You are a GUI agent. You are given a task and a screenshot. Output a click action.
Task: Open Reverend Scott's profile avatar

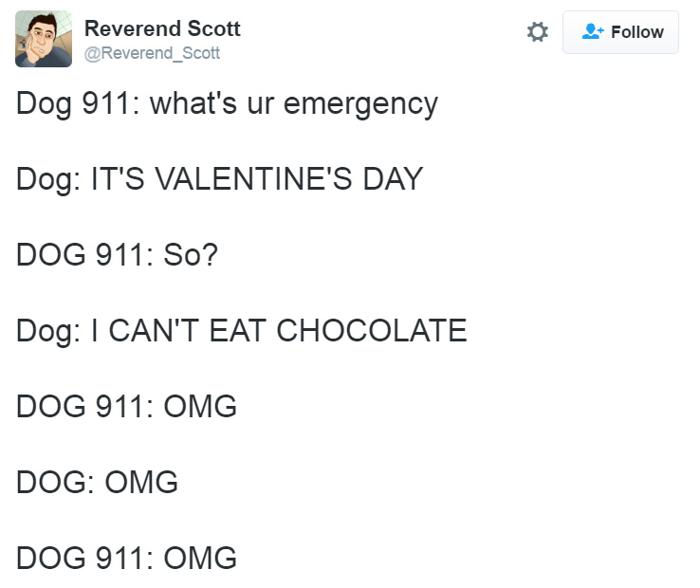pyautogui.click(x=44, y=39)
